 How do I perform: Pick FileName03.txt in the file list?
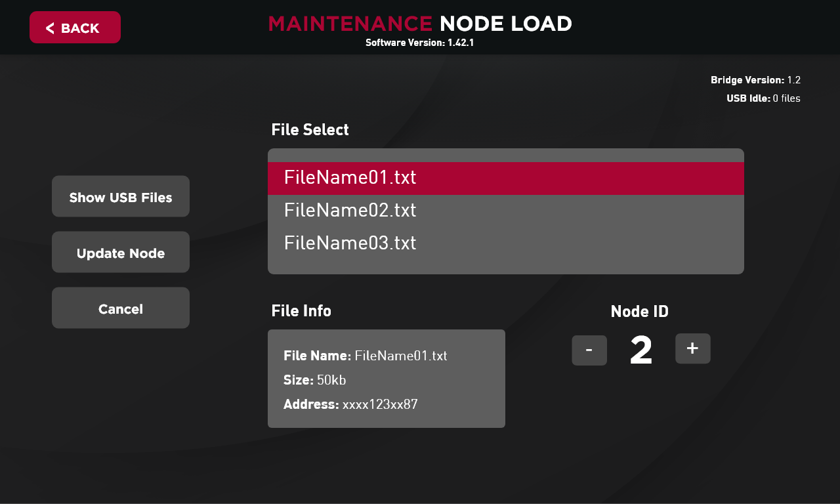pos(505,243)
